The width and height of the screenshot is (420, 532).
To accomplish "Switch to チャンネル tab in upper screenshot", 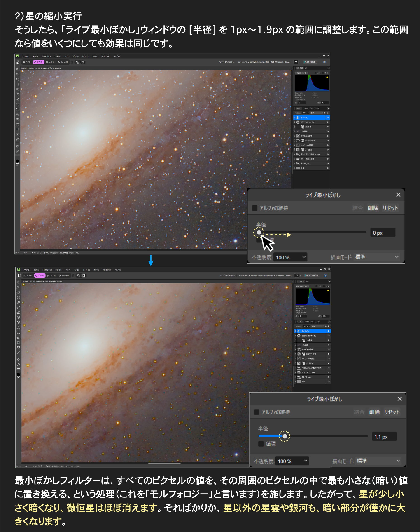I will [x=305, y=108].
